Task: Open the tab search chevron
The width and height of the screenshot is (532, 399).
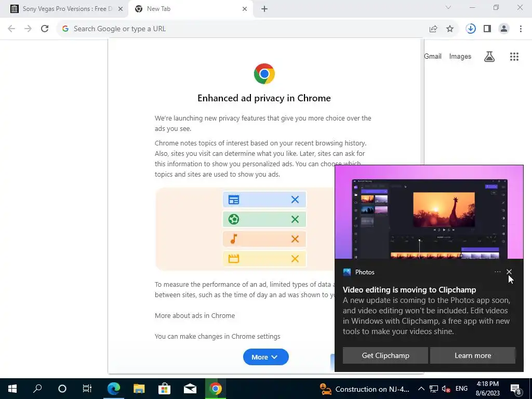Action: (x=448, y=7)
